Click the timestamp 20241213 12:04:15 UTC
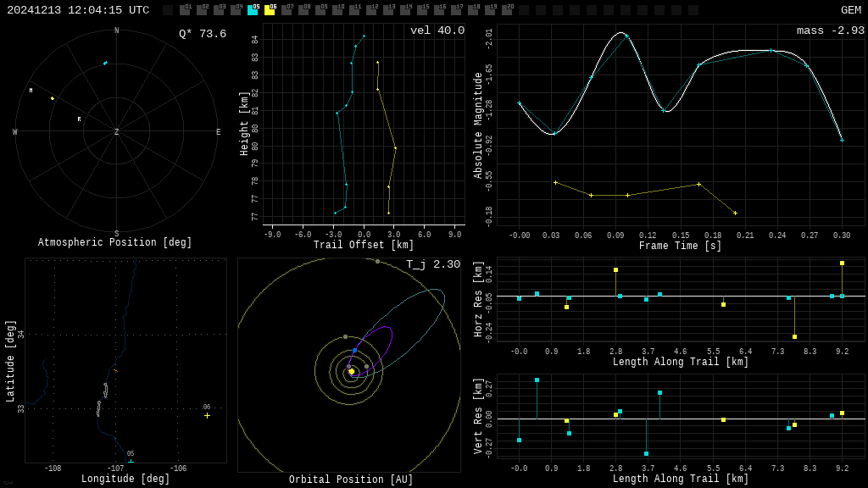The width and height of the screenshot is (868, 488). pos(78,10)
